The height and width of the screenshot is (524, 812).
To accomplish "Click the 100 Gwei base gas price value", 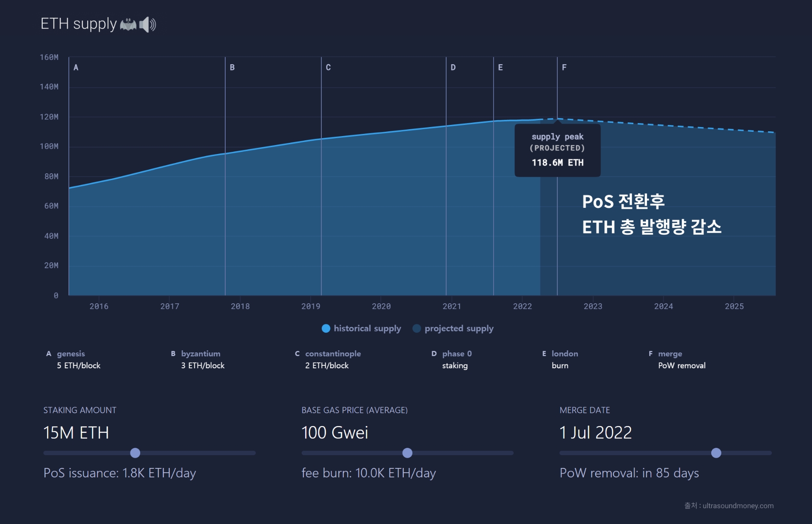I will point(335,433).
